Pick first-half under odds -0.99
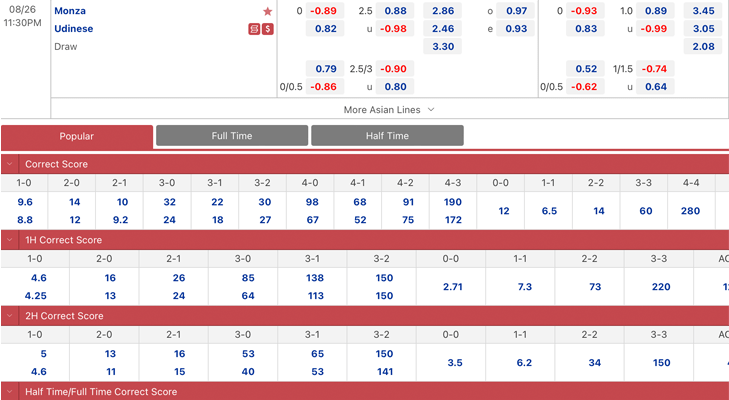Screen dimensions: 729x400 click(x=656, y=29)
